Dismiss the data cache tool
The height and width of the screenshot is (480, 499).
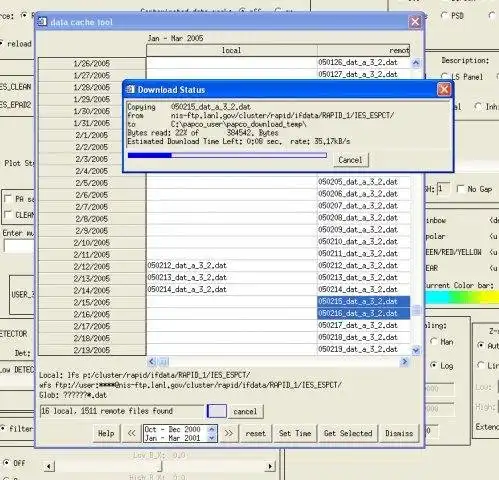(x=399, y=433)
